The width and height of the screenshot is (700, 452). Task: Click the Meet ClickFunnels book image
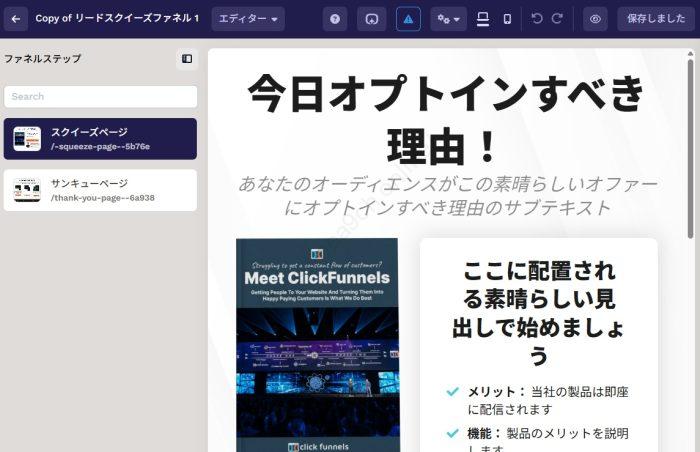(x=317, y=345)
